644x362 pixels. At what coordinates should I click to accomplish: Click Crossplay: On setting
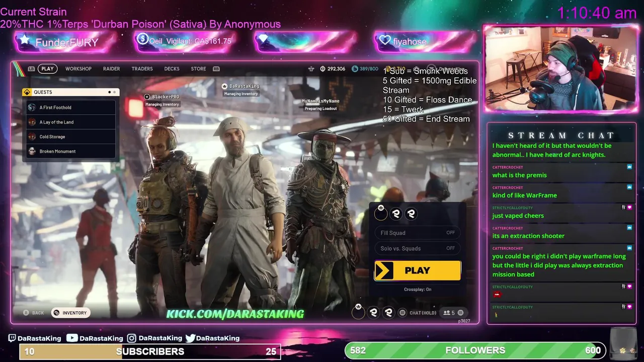click(417, 290)
